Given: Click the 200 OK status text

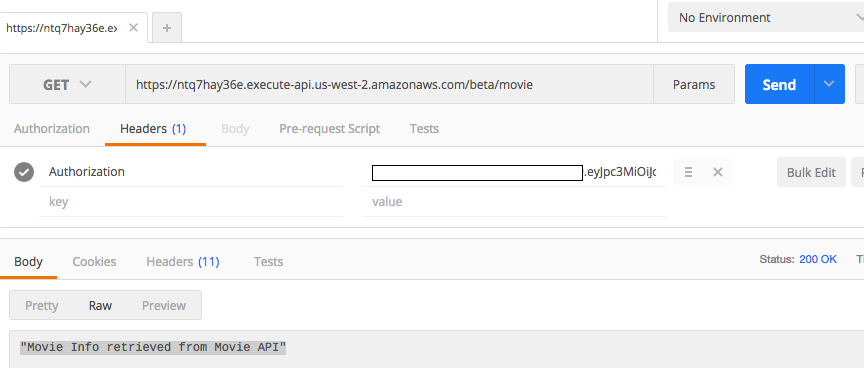Looking at the screenshot, I should point(818,259).
